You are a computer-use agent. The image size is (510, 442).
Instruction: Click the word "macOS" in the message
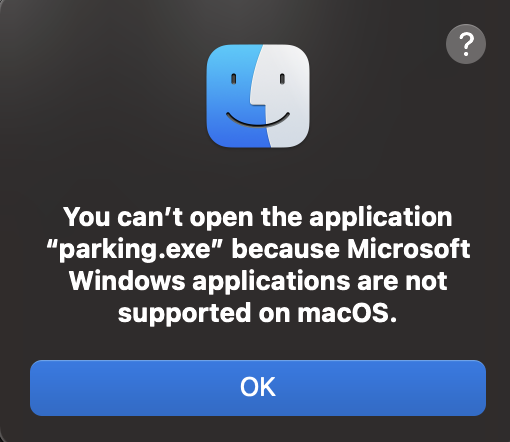343,313
